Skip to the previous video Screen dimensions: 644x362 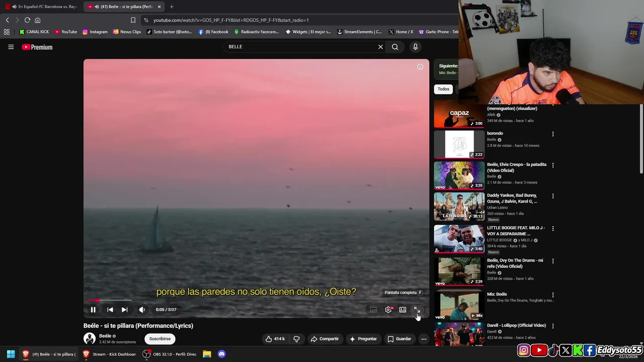110,310
